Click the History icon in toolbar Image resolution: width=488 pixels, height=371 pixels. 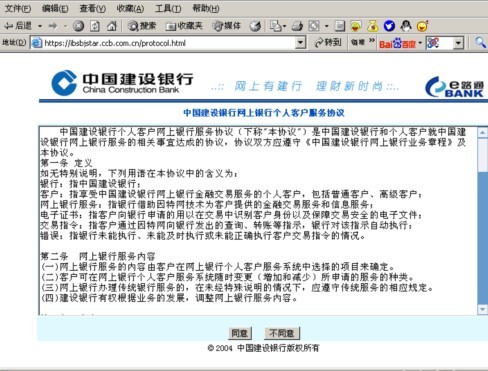point(255,26)
